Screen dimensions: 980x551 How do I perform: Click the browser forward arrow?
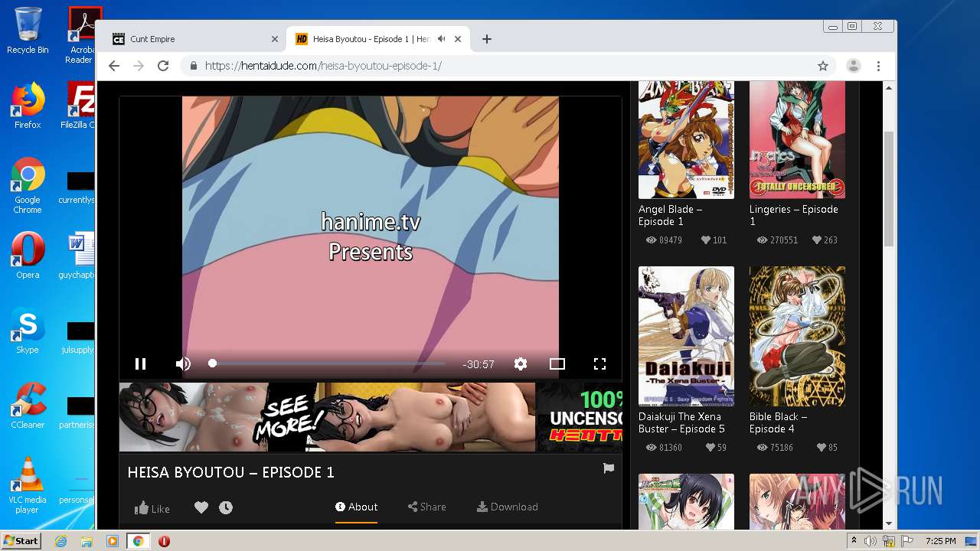tap(139, 66)
